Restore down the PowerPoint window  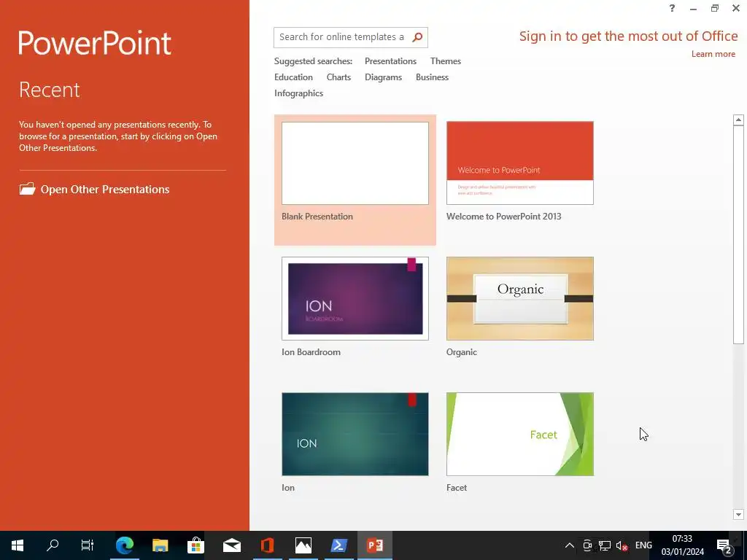(x=715, y=8)
